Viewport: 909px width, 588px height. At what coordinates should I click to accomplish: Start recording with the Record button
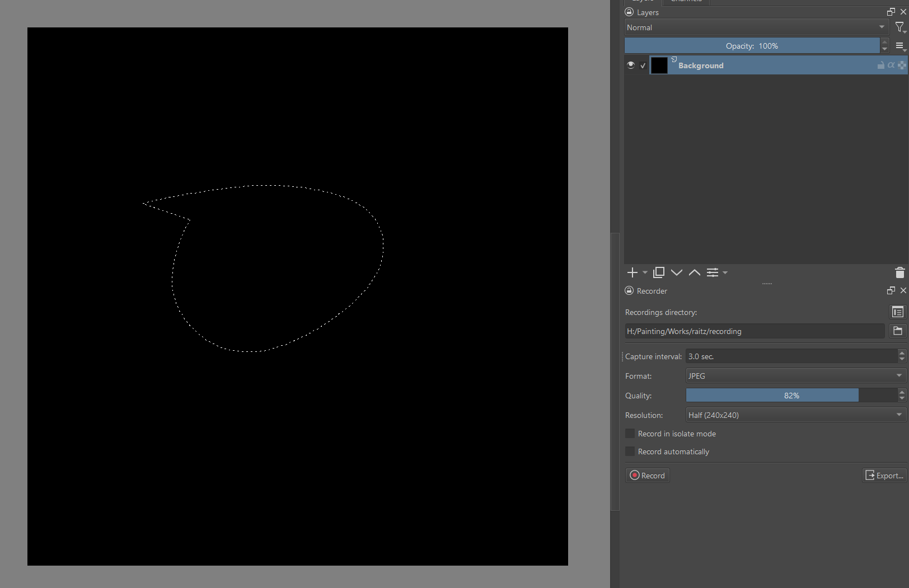(x=648, y=476)
